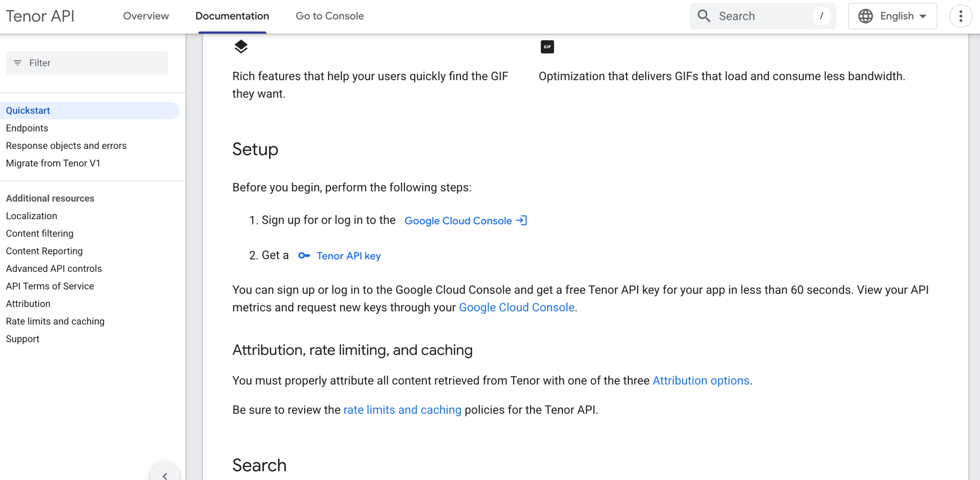Open the Go to Console tab
This screenshot has height=480, width=980.
[x=330, y=16]
